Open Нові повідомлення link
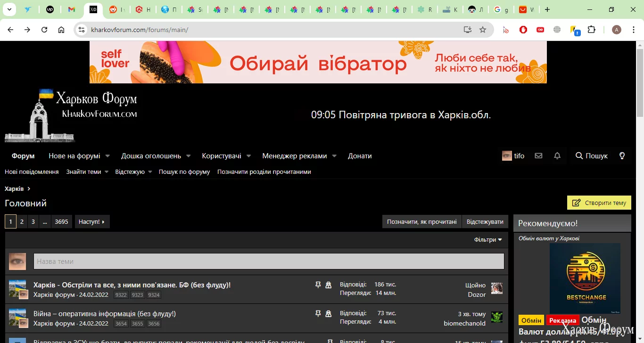644x343 pixels. point(32,172)
